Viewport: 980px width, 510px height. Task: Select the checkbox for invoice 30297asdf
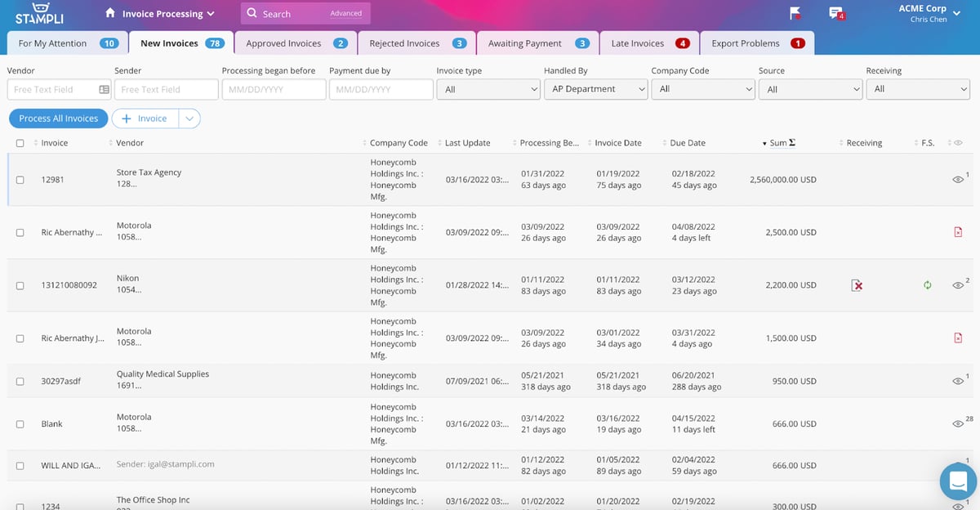click(20, 381)
